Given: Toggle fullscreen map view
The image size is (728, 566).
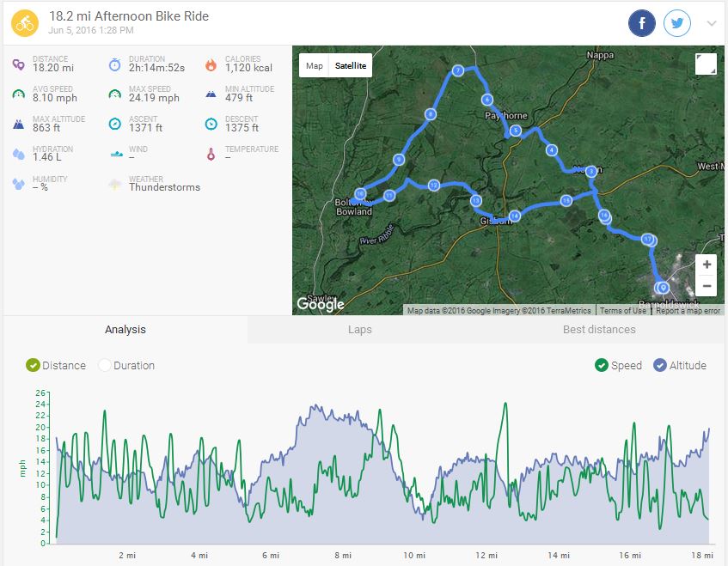Looking at the screenshot, I should 705,64.
